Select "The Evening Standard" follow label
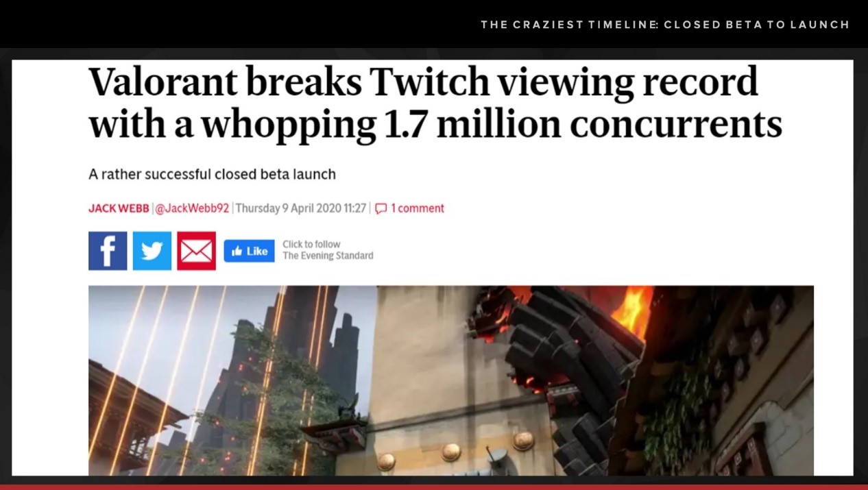This screenshot has width=868, height=490. [328, 256]
